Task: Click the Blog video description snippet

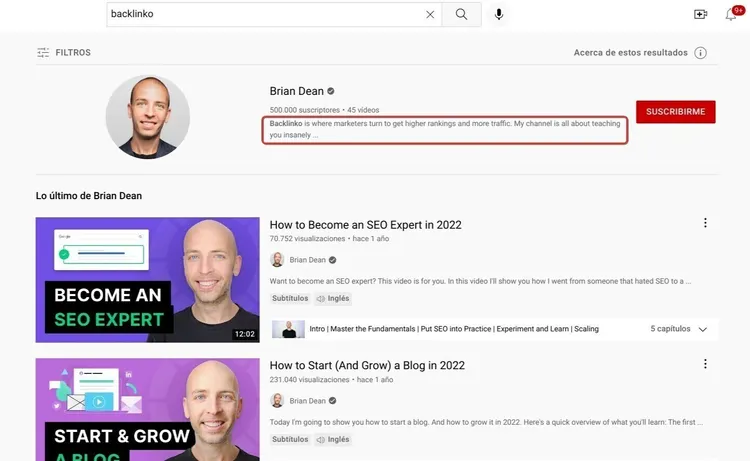Action: (486, 422)
